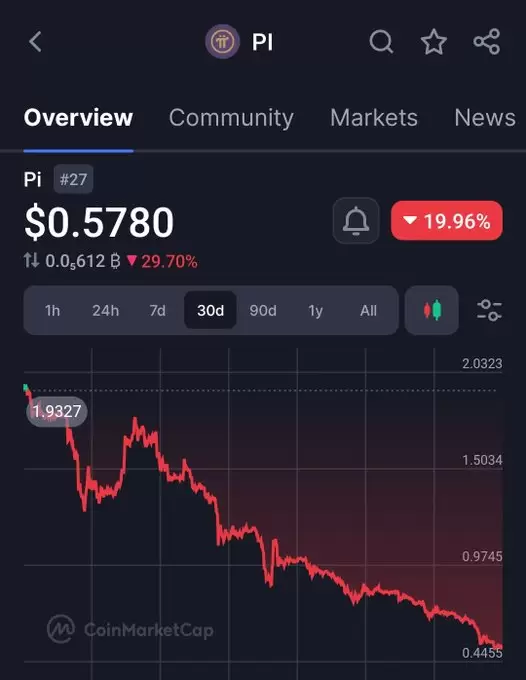
Task: Select the 1h time range
Action: [x=52, y=311]
